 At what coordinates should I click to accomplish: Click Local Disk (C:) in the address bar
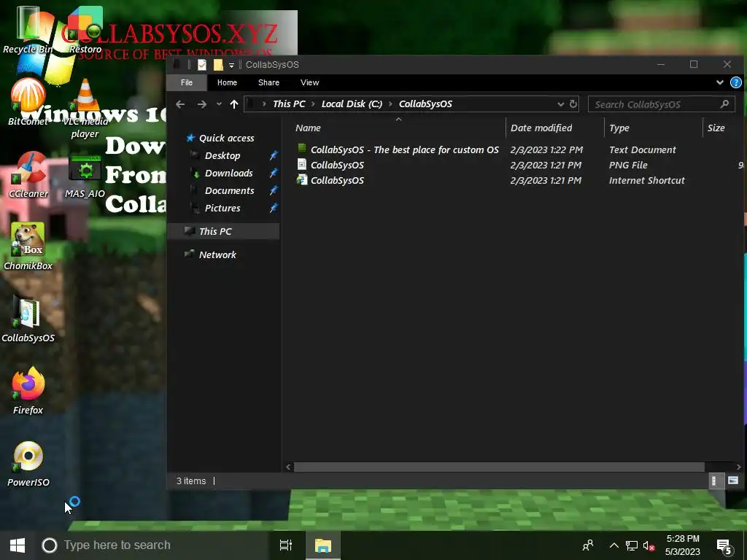tap(352, 104)
